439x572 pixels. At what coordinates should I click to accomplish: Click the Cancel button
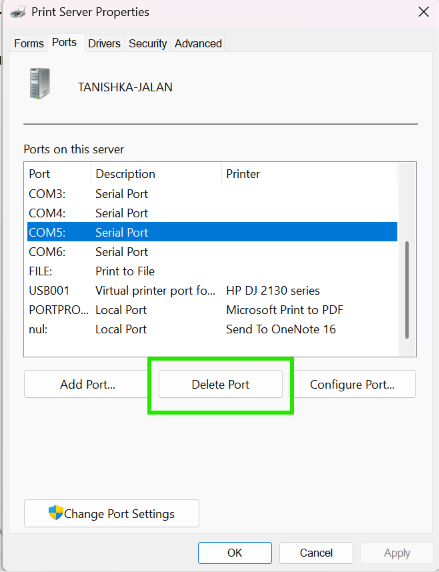point(316,553)
